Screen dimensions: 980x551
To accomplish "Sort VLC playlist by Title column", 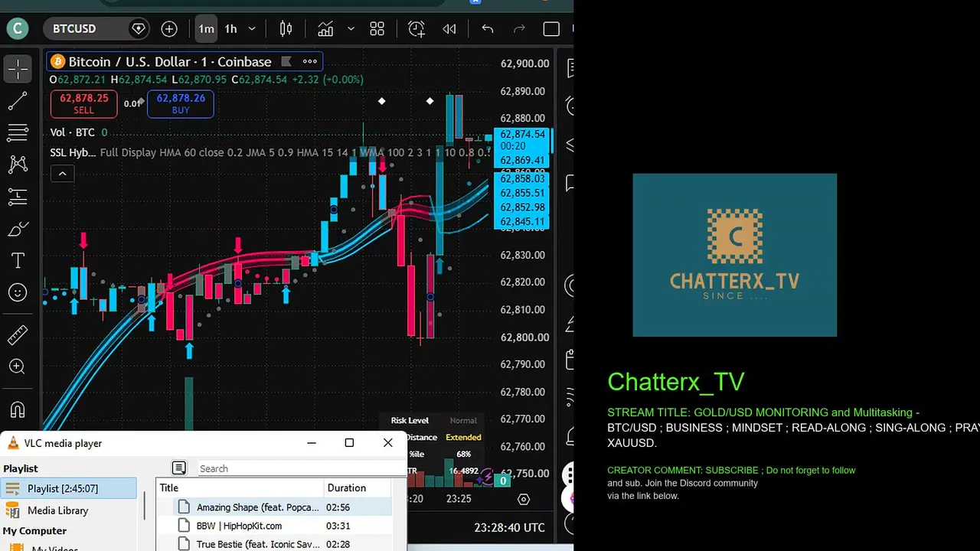I will [x=240, y=487].
